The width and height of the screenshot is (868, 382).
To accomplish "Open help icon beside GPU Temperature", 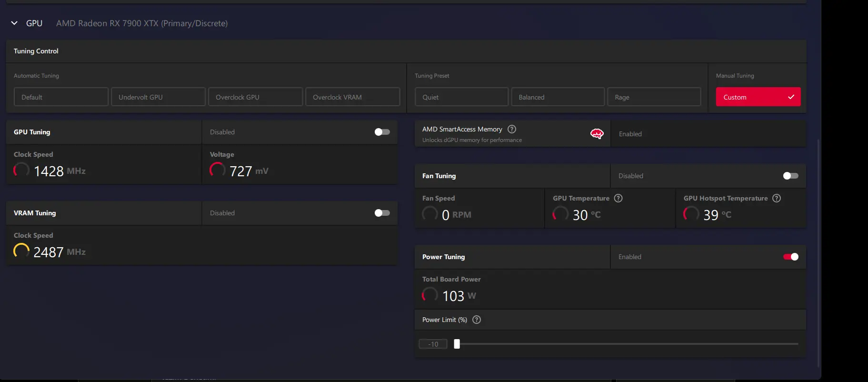I will [x=618, y=198].
